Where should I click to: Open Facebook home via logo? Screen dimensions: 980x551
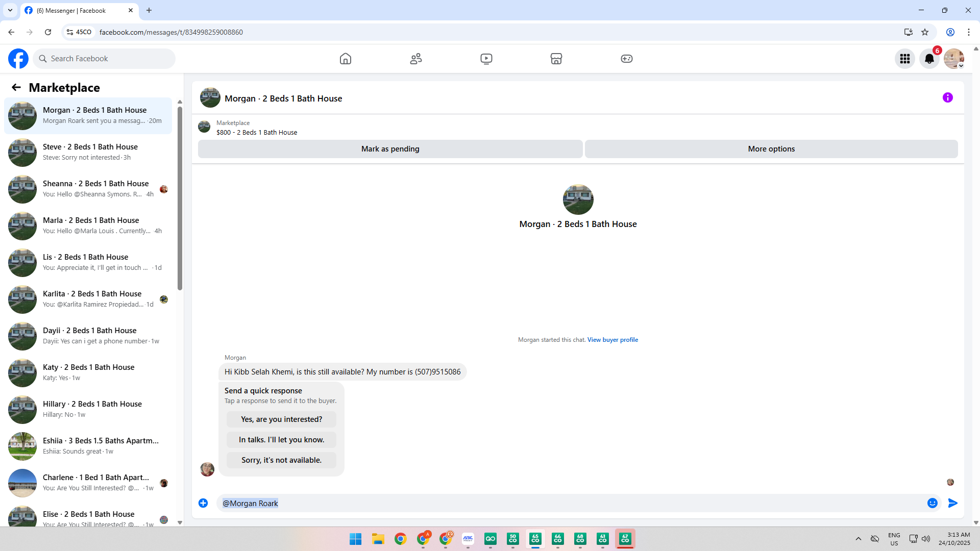(x=18, y=59)
